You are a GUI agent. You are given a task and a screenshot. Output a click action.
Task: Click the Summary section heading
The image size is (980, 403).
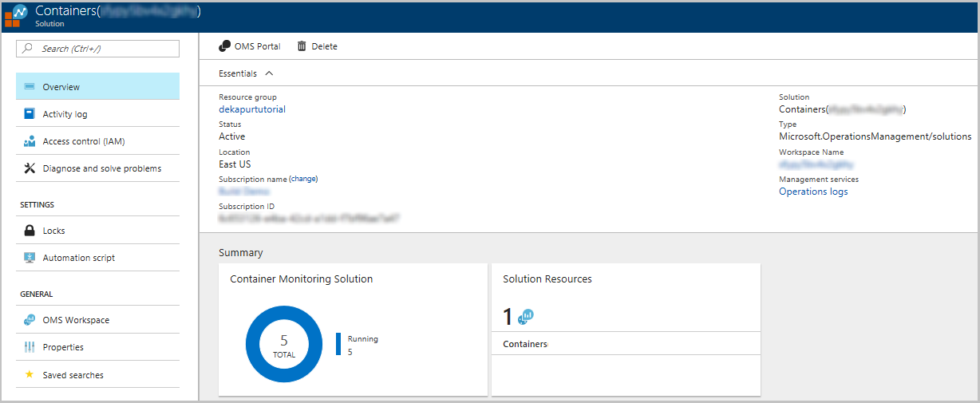(x=240, y=252)
